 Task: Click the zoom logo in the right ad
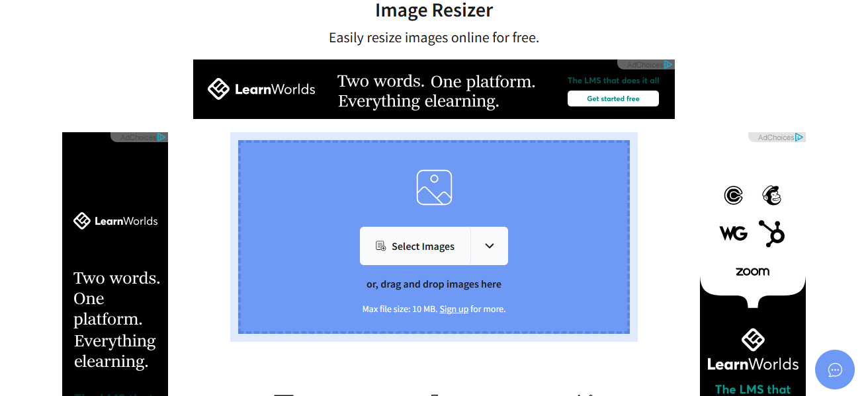point(752,271)
